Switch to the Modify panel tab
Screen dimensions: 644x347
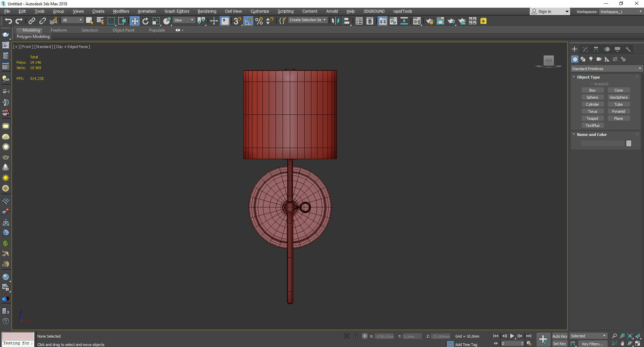pos(585,49)
